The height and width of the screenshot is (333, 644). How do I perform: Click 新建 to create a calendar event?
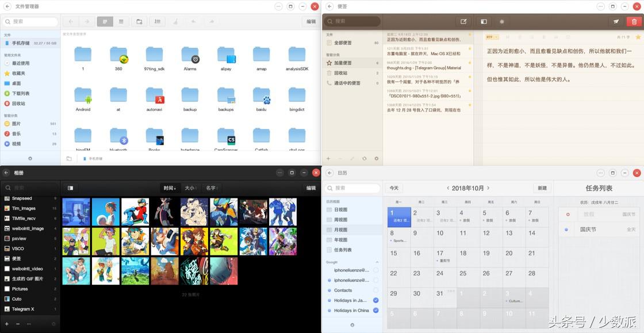click(x=542, y=188)
